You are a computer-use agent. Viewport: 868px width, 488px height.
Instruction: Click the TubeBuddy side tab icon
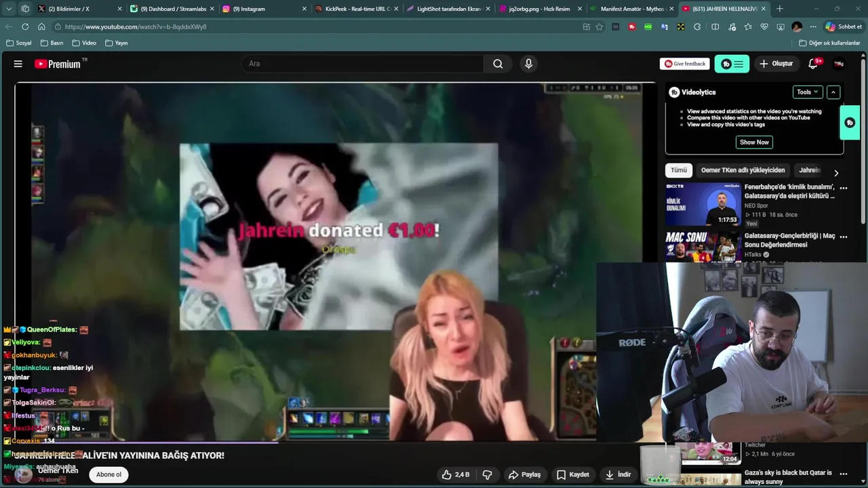point(850,123)
